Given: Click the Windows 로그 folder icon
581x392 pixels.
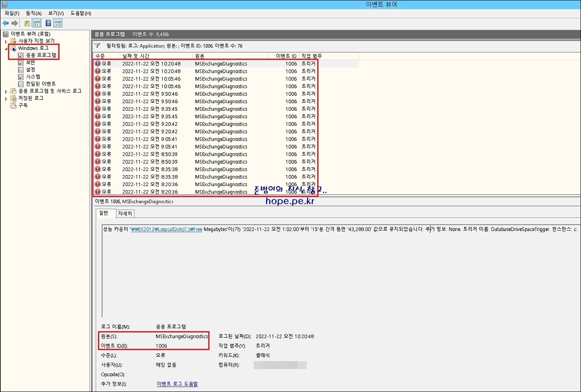Looking at the screenshot, I should tap(13, 48).
